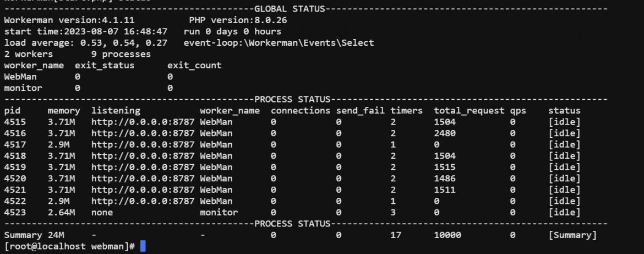Image resolution: width=644 pixels, height=254 pixels.
Task: Click the exit_count column header
Action: 194,66
